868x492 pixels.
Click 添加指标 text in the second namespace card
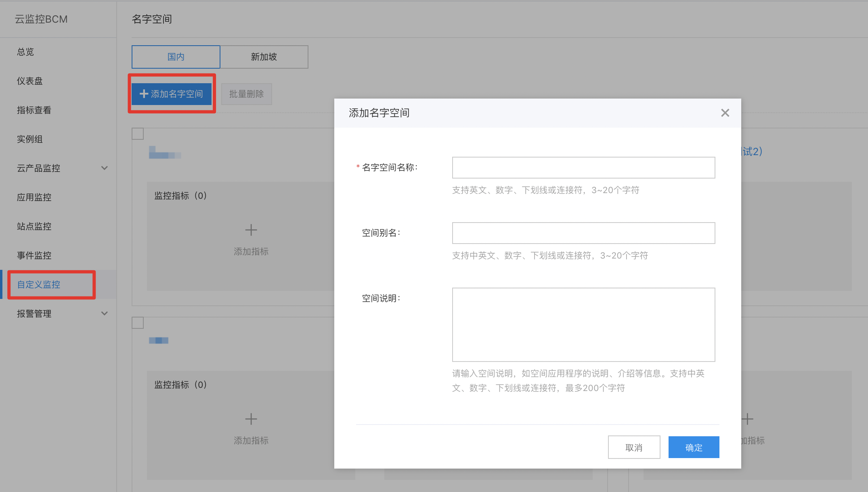coord(251,441)
